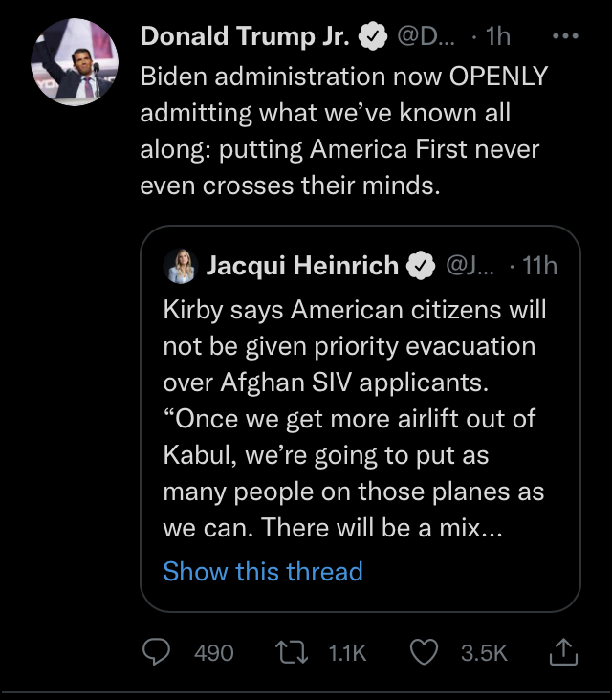
Task: Click the 1.1K retweet count
Action: tap(347, 653)
